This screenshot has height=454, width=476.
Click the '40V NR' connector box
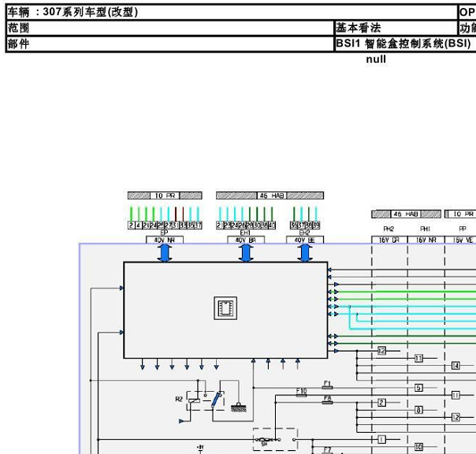165,240
